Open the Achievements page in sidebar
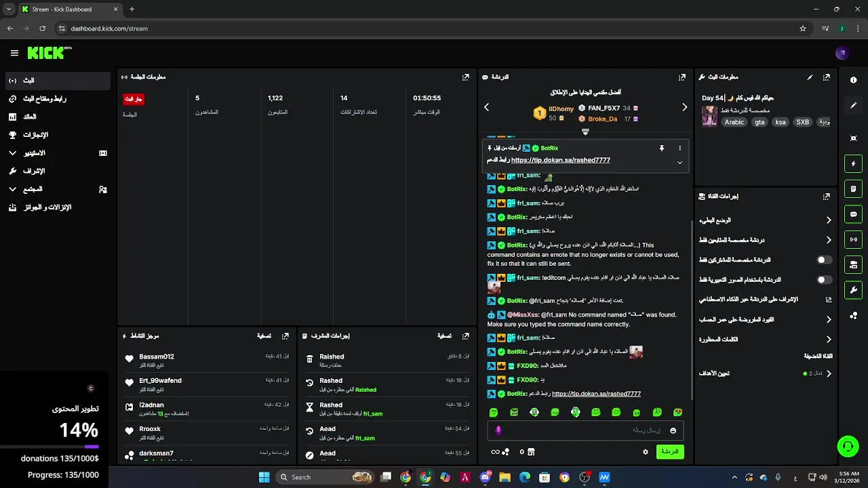The image size is (868, 488). [58, 135]
